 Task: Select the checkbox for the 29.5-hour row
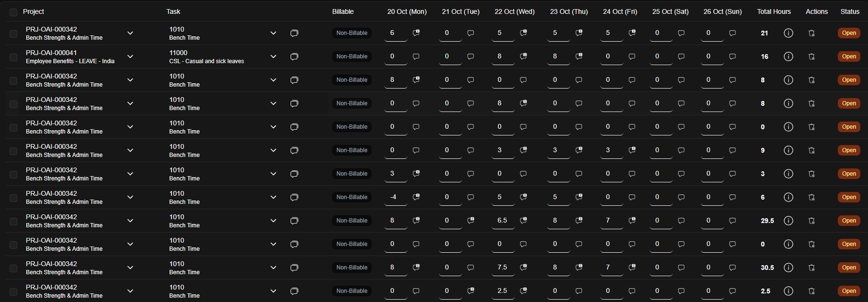point(13,221)
